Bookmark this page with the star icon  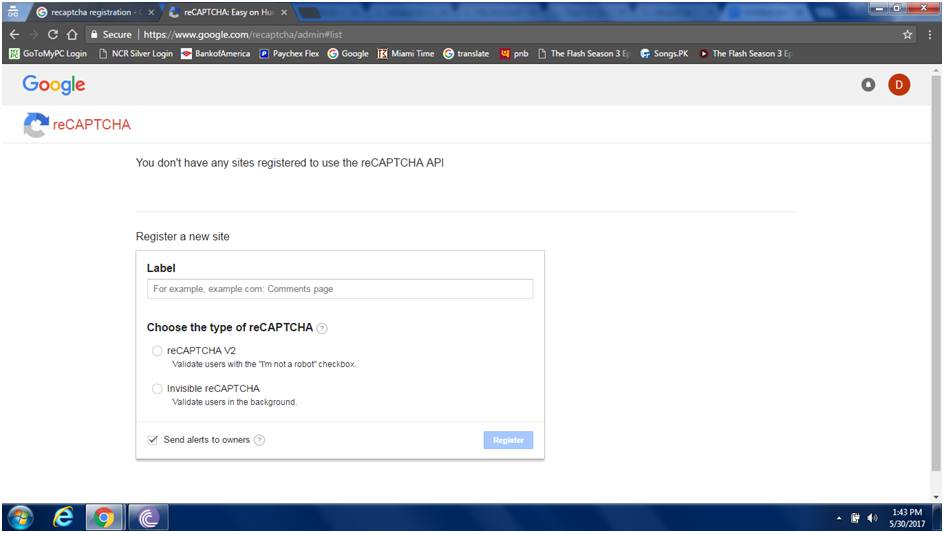point(907,34)
